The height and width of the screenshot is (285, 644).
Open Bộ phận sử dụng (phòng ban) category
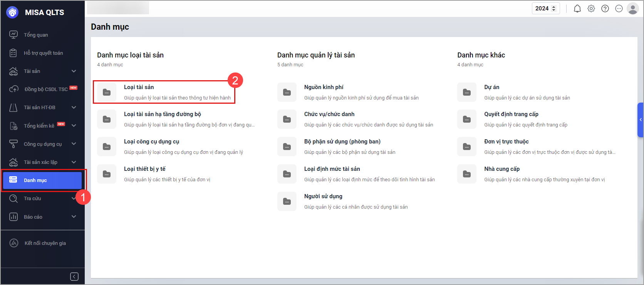click(x=337, y=147)
